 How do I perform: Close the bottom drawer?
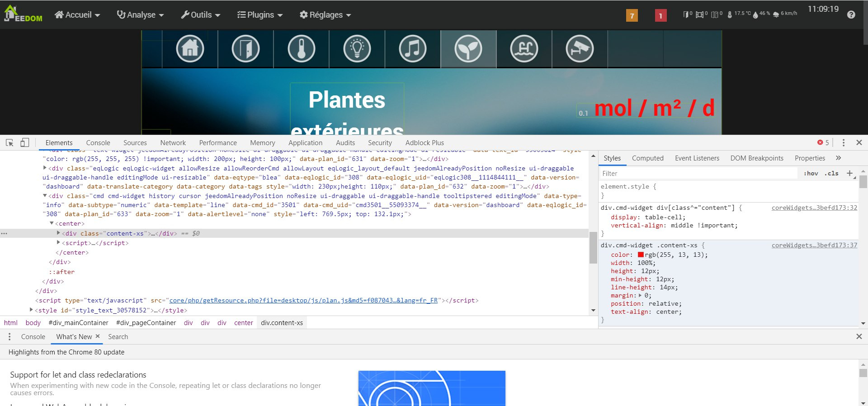point(859,336)
